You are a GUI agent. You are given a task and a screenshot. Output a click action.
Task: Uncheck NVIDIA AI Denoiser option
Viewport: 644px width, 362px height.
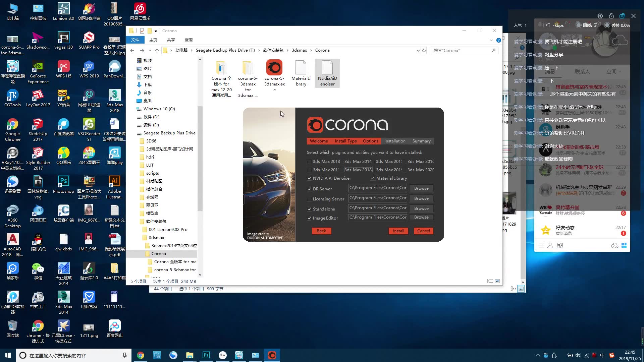click(x=309, y=178)
